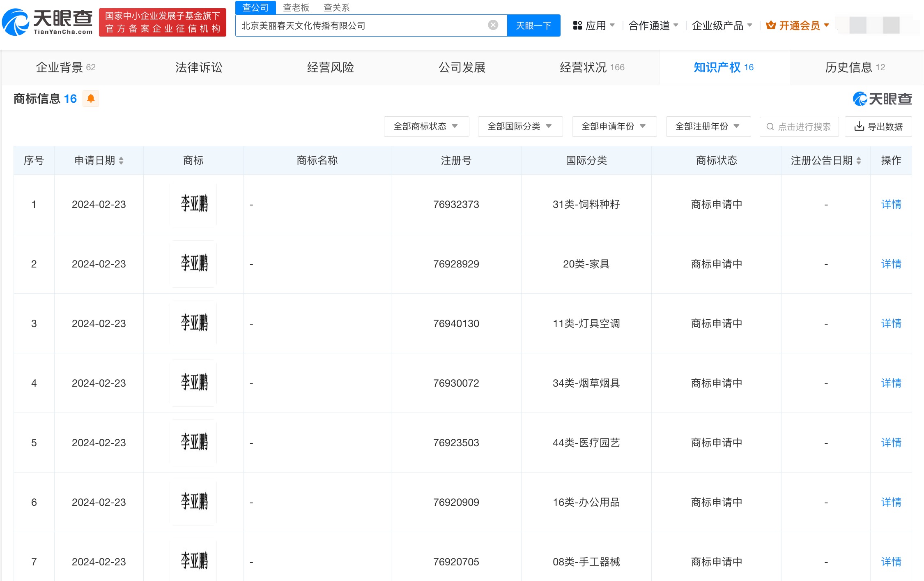Click the 天眼一下 search button

(533, 25)
